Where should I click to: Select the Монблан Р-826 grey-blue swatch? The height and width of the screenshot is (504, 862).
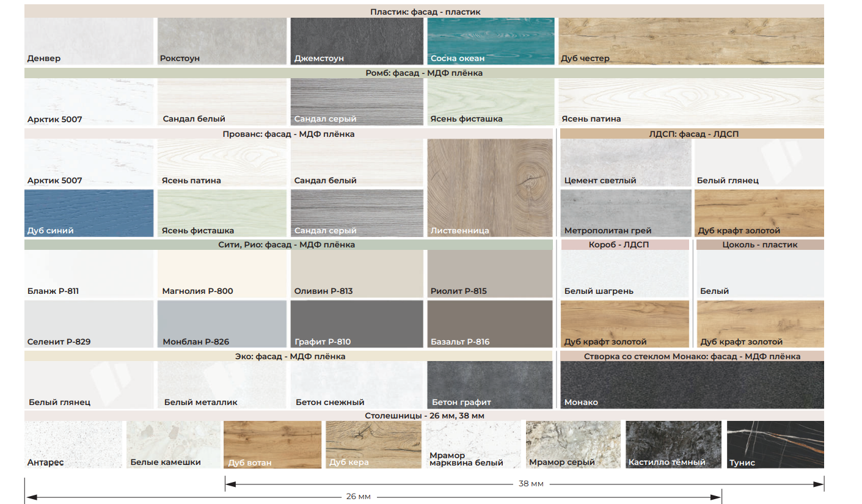pyautogui.click(x=222, y=324)
